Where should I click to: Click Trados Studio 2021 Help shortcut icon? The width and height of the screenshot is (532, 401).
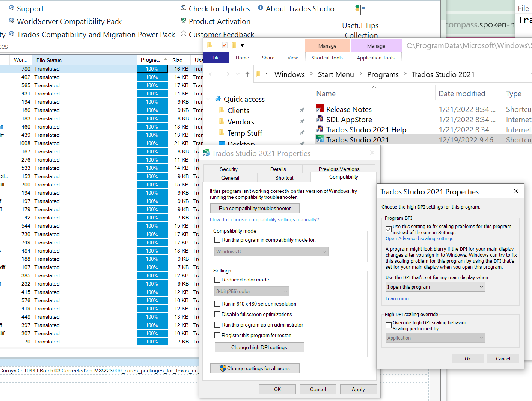pyautogui.click(x=320, y=129)
